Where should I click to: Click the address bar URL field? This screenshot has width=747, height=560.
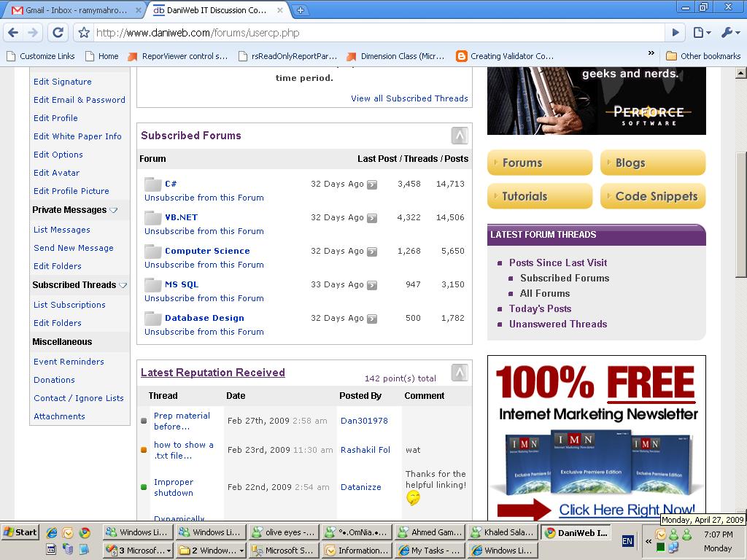tap(379, 33)
